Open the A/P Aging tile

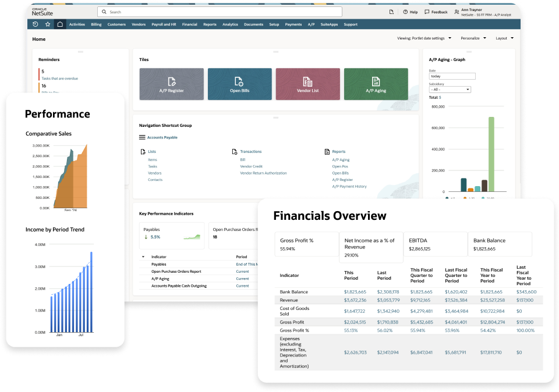coord(376,84)
